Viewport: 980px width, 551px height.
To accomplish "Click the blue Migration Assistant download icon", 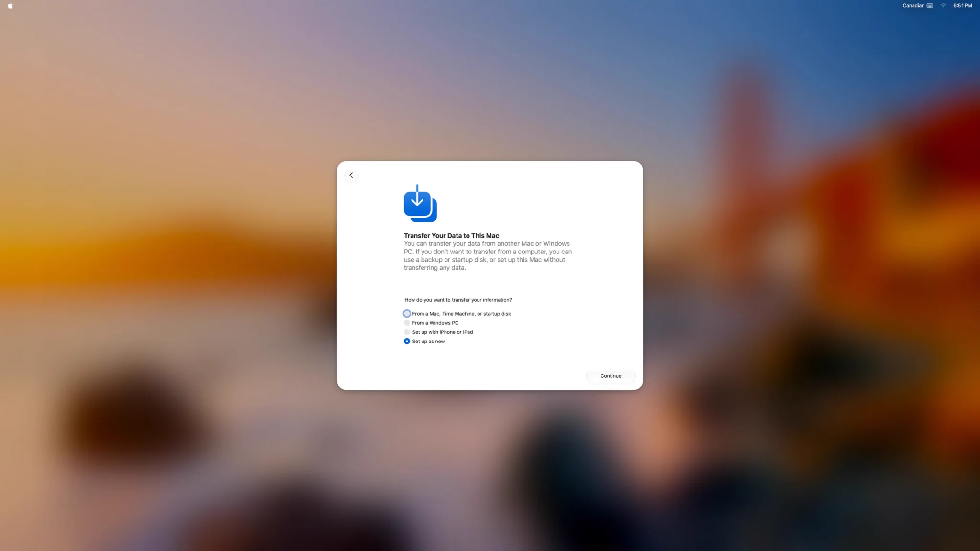I will [420, 203].
